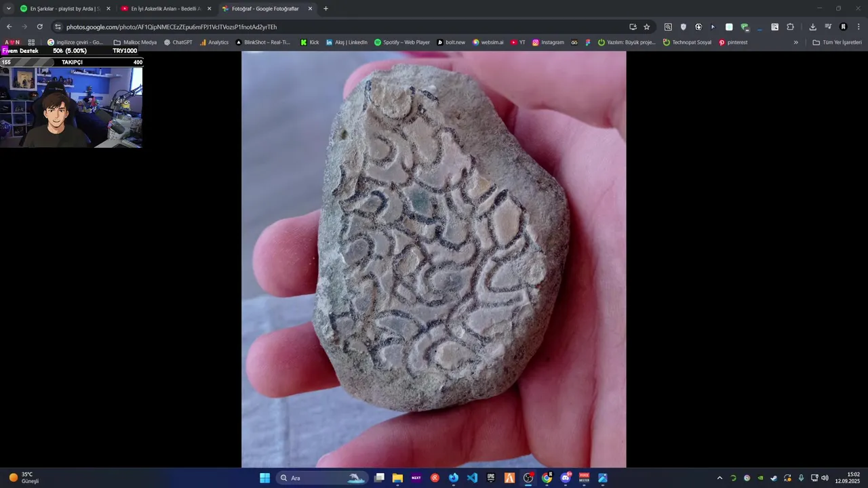Open the BlinkShot bookmark
Image resolution: width=868 pixels, height=488 pixels.
point(263,42)
